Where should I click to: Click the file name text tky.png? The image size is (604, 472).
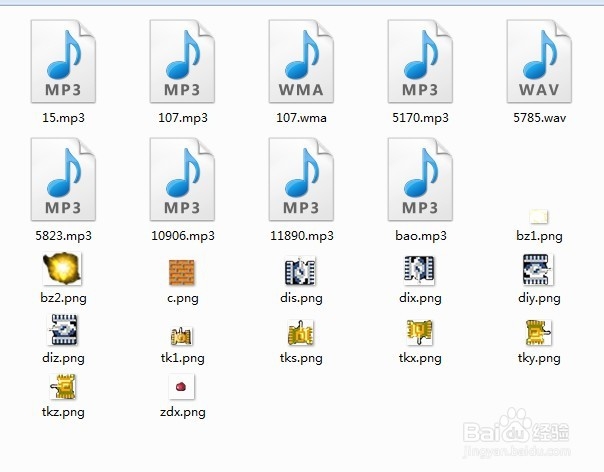pos(539,358)
